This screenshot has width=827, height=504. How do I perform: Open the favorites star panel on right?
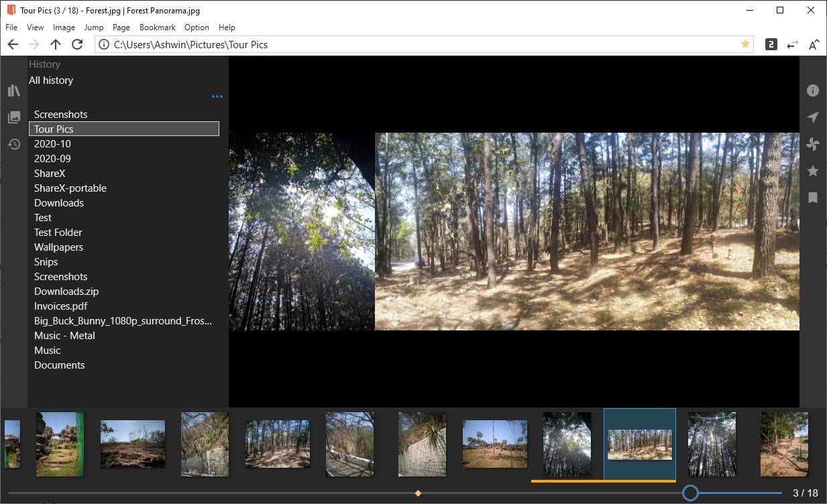coord(813,171)
